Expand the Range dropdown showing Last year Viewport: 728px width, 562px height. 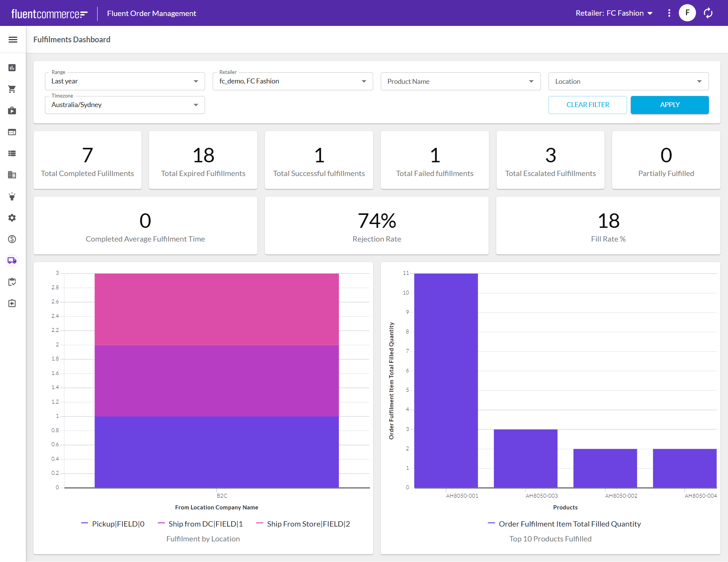(125, 82)
